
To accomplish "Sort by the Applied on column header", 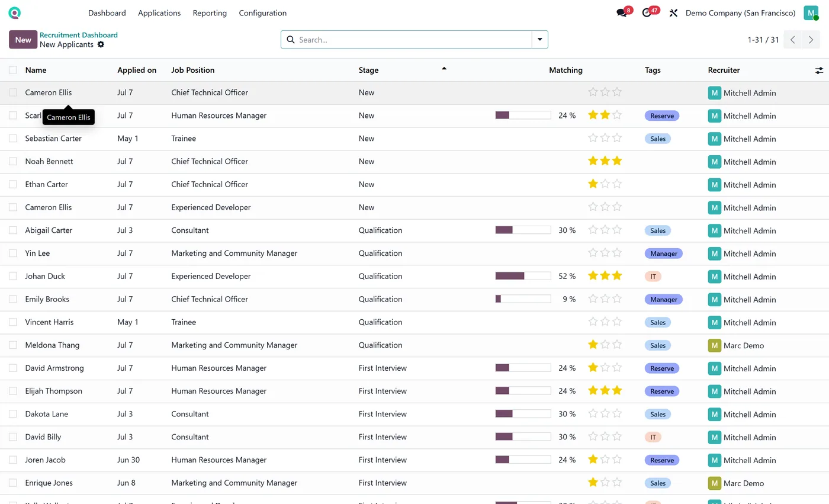I will point(137,70).
